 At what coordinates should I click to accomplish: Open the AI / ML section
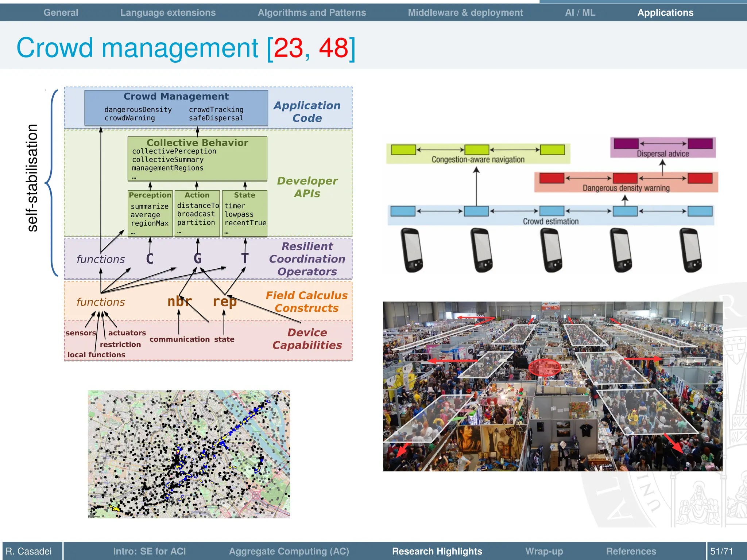click(580, 12)
